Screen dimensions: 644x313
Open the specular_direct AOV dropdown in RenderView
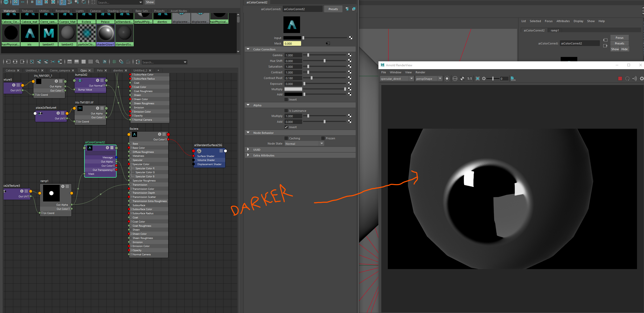pyautogui.click(x=411, y=78)
